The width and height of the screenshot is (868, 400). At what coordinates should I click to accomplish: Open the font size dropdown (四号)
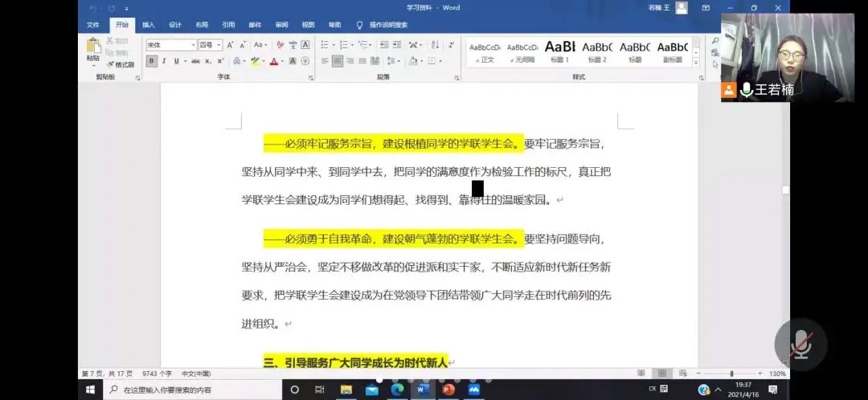coord(210,45)
